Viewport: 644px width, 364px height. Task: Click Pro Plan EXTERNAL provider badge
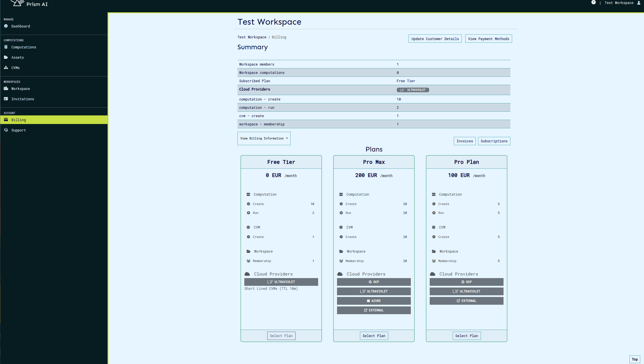tap(466, 301)
